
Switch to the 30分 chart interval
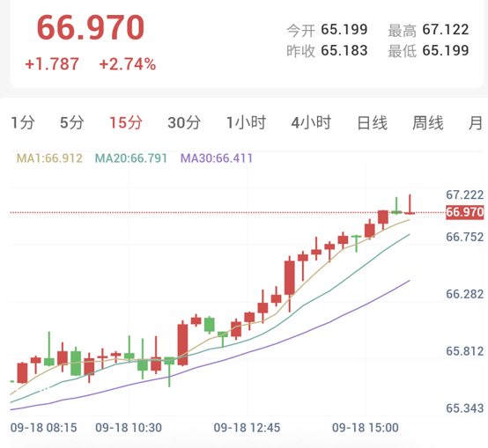(x=184, y=122)
